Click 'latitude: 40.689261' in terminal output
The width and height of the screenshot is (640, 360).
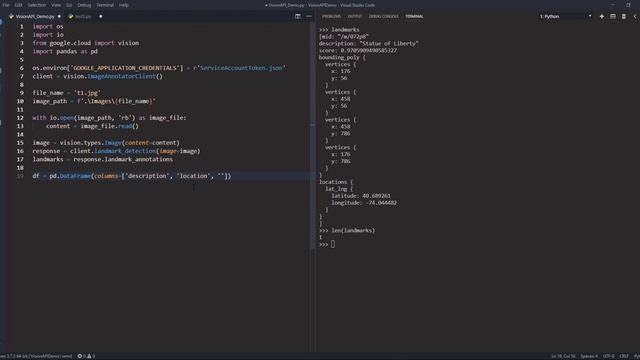pyautogui.click(x=361, y=196)
